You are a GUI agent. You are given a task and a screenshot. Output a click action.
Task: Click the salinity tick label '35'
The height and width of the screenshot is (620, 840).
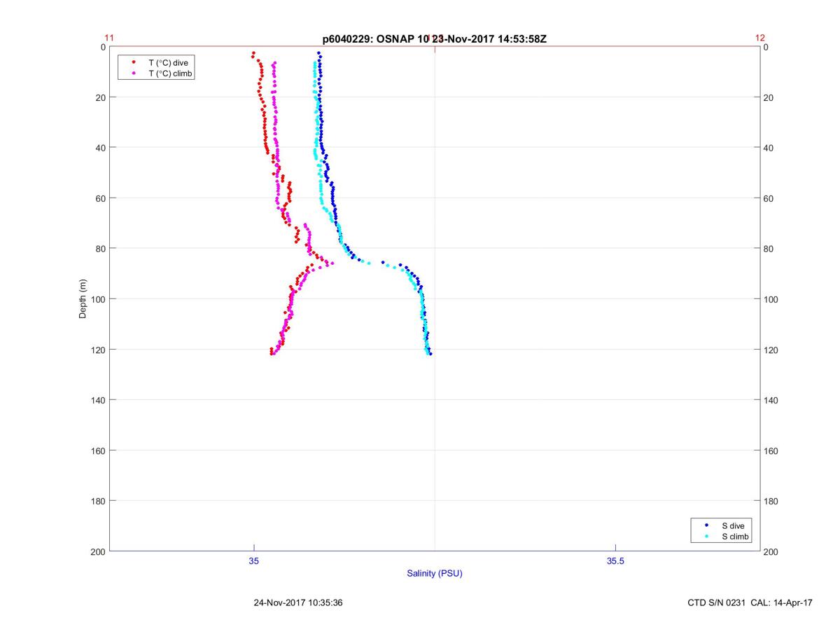[254, 561]
